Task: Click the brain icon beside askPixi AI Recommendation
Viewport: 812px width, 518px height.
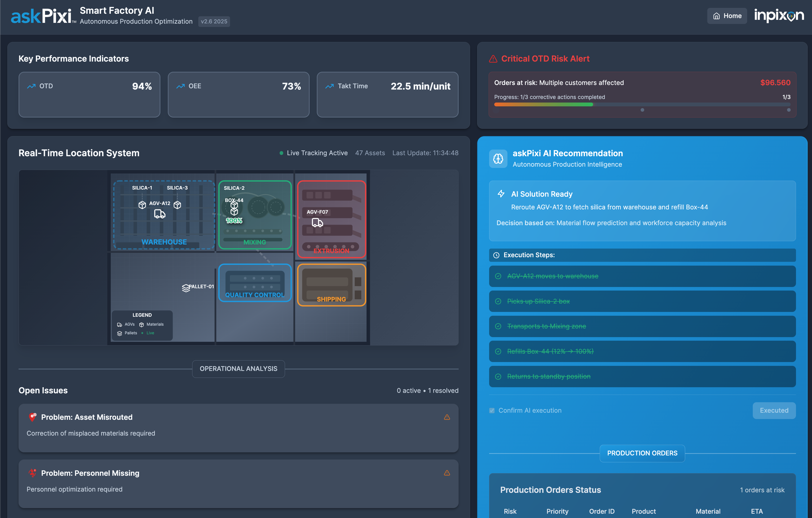Action: click(498, 159)
